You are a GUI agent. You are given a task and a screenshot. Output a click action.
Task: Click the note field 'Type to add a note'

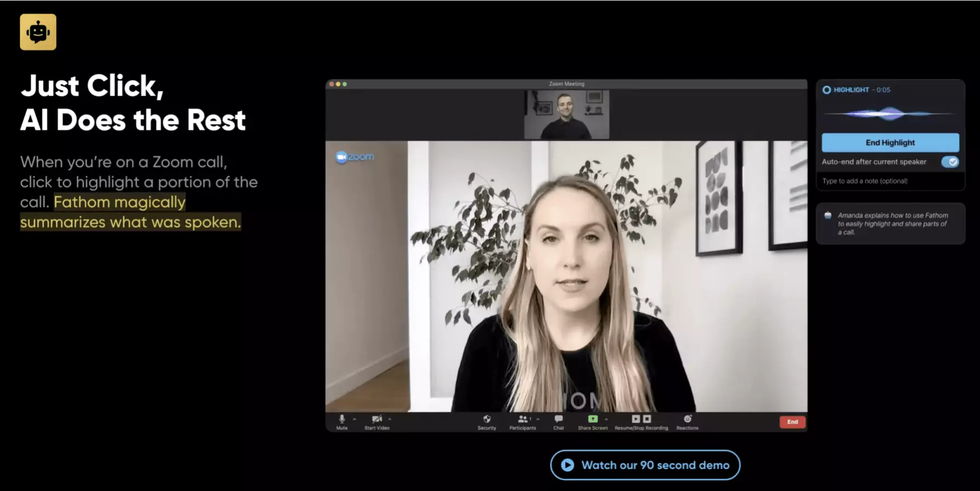pyautogui.click(x=890, y=181)
